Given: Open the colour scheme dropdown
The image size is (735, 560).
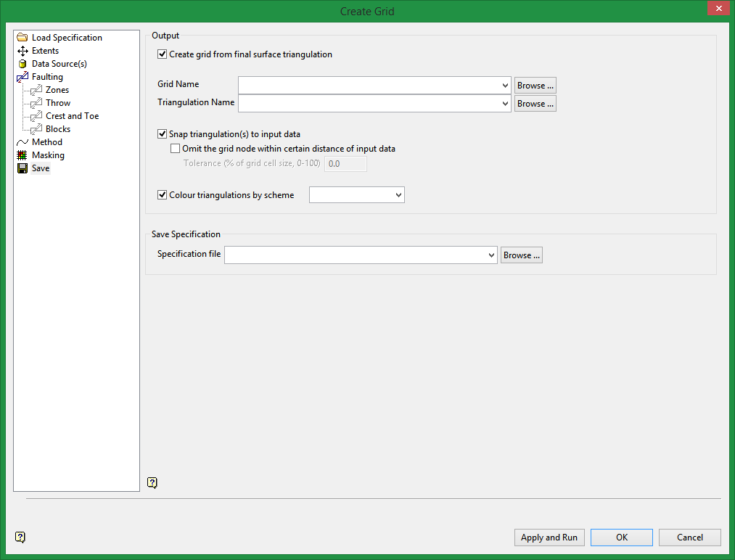Looking at the screenshot, I should (x=398, y=195).
